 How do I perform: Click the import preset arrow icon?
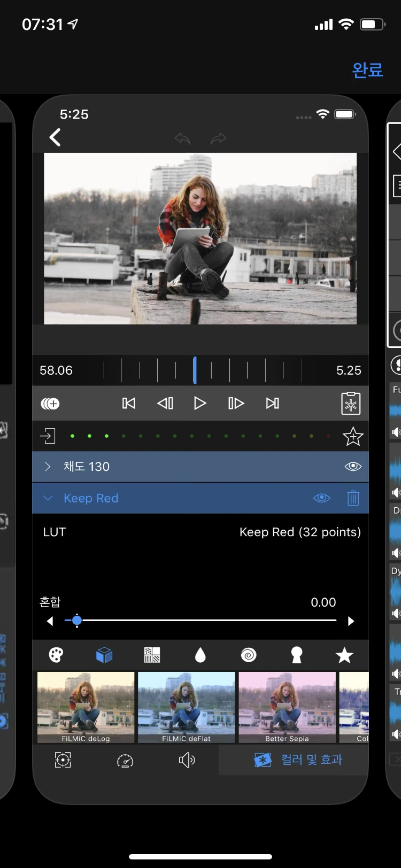pyautogui.click(x=48, y=436)
